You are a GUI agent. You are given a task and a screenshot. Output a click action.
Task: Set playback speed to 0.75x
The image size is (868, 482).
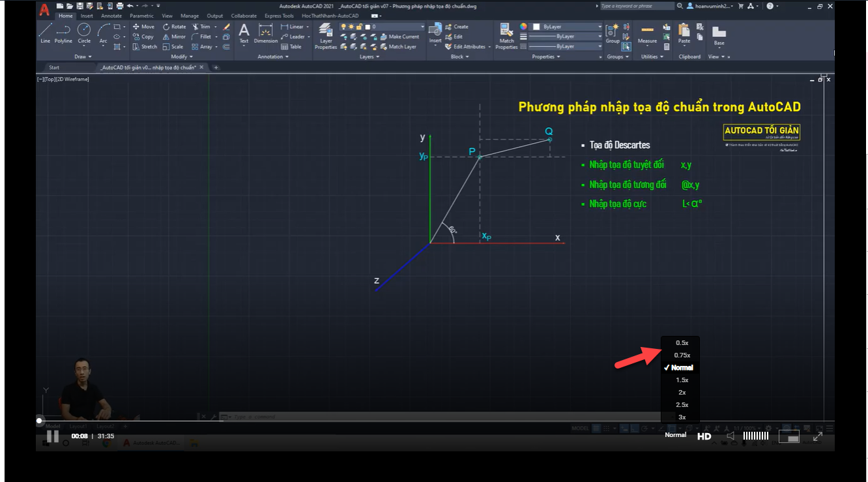682,355
